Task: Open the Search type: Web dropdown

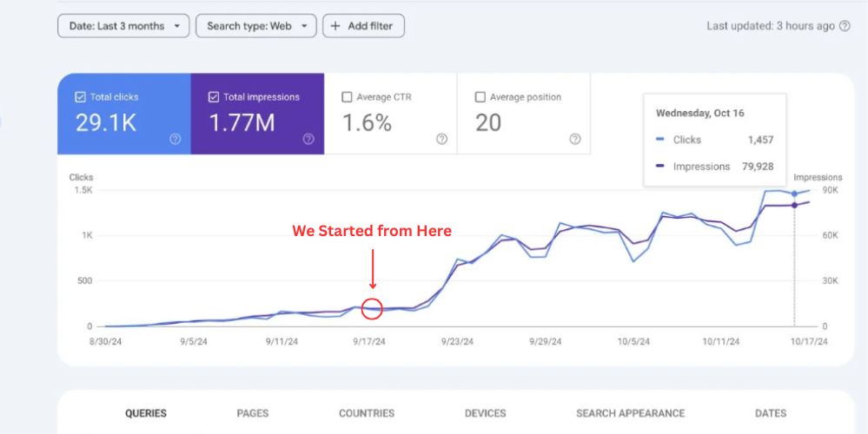Action: tap(255, 26)
